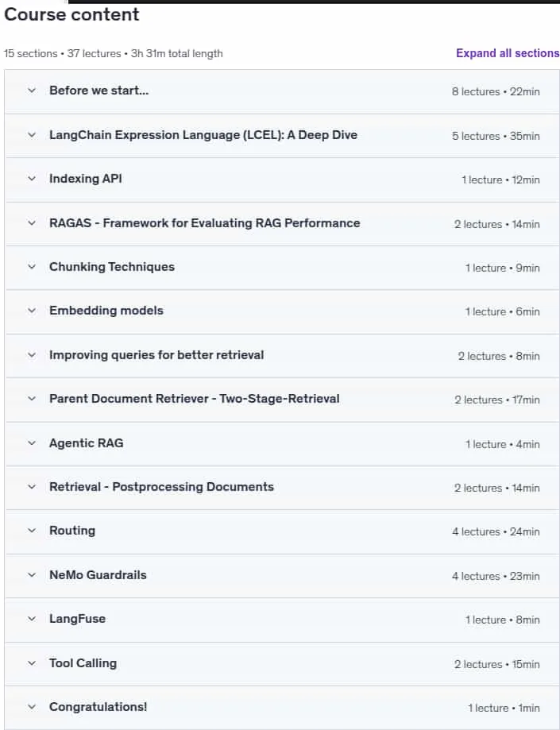The height and width of the screenshot is (730, 560).
Task: Click the 8 lectures 22min label
Action: [x=496, y=91]
